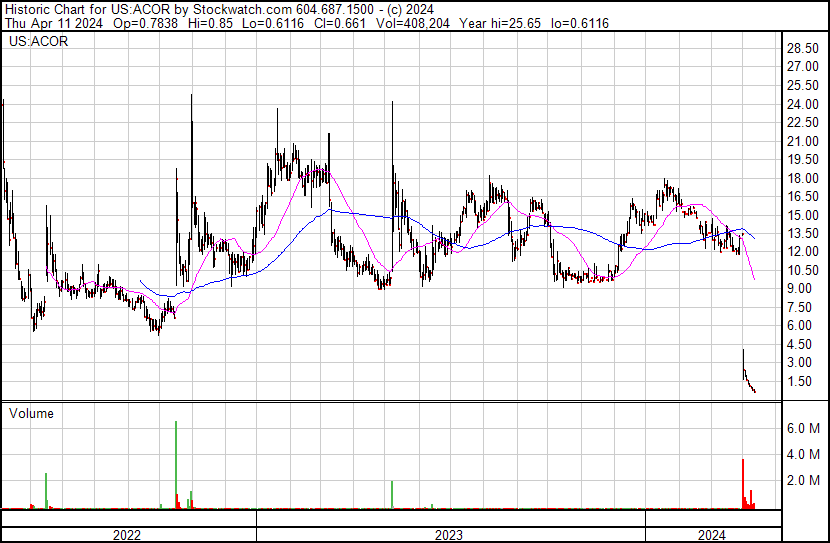Click the 2023 year label on timeline

(x=449, y=535)
